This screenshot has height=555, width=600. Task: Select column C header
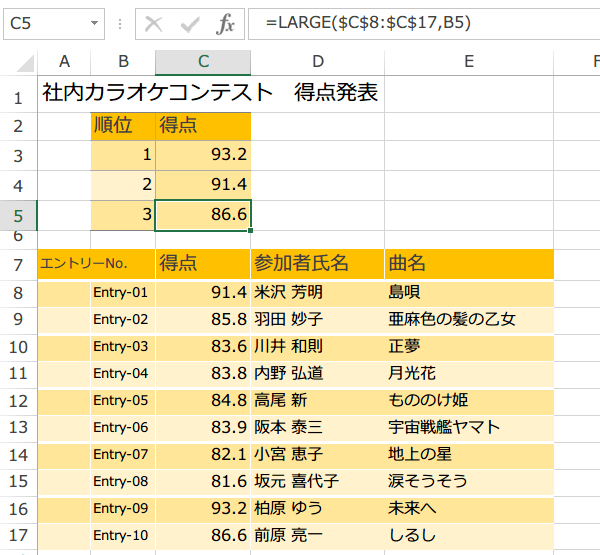pos(203,62)
